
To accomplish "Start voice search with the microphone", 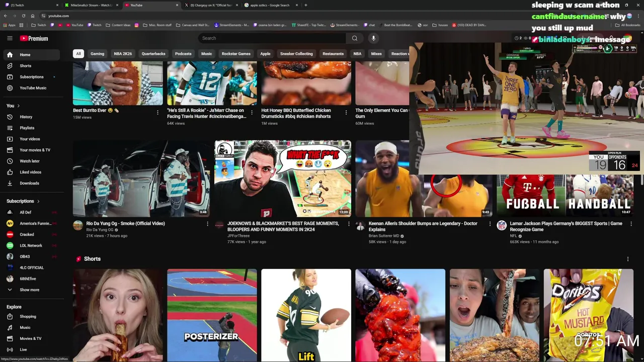I will tap(373, 38).
